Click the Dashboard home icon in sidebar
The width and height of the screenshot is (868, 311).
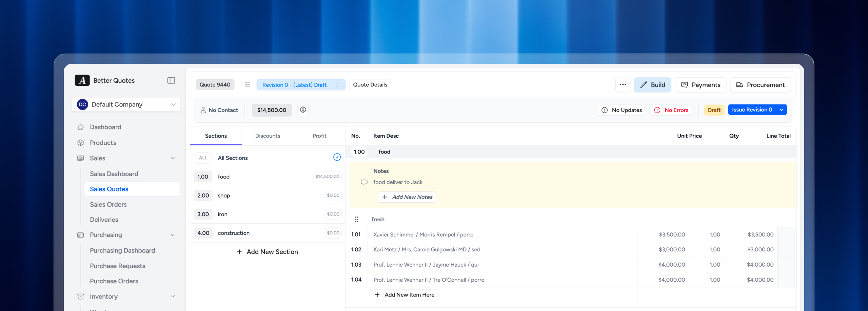(x=81, y=127)
